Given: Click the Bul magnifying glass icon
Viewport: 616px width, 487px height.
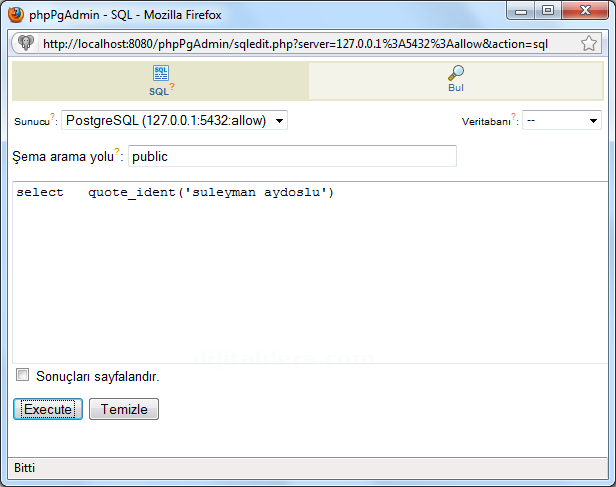Looking at the screenshot, I should (455, 73).
